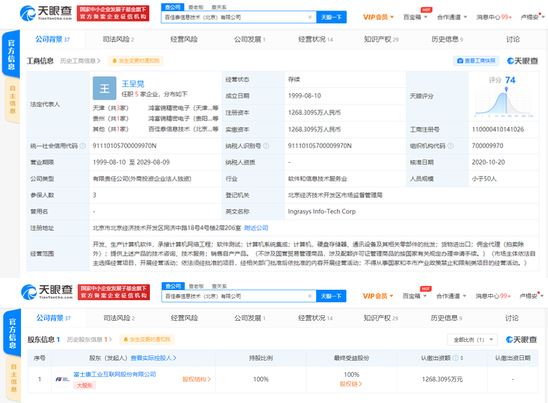The height and width of the screenshot is (403, 548).
Task: Click the info icon beside 认缴出资额
Action: (x=455, y=358)
